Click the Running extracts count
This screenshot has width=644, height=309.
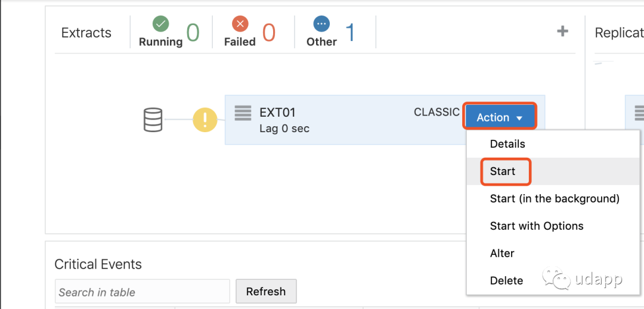click(x=193, y=33)
